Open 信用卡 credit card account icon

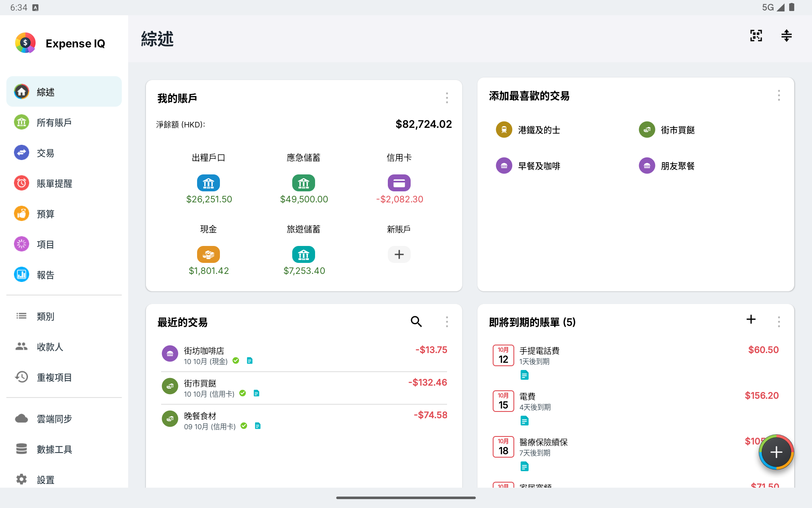tap(399, 183)
